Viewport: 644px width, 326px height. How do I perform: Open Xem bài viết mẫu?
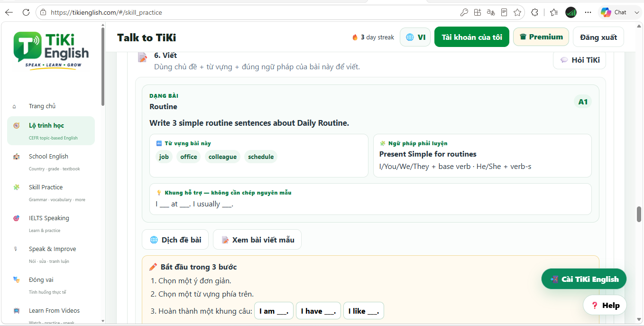point(257,240)
